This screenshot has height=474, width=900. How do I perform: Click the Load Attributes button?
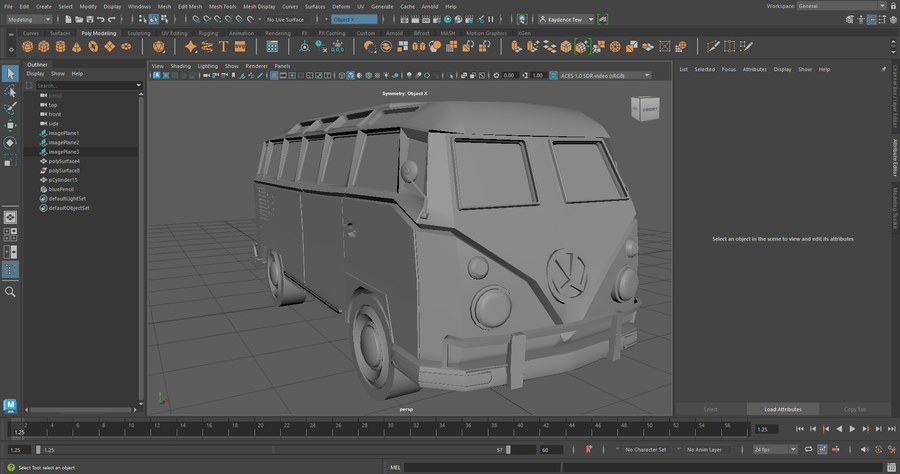[x=784, y=409]
